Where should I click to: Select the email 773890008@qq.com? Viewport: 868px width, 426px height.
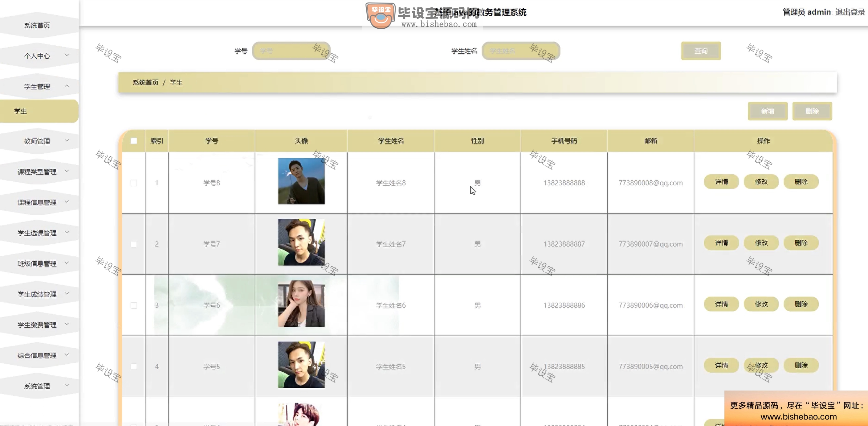651,183
